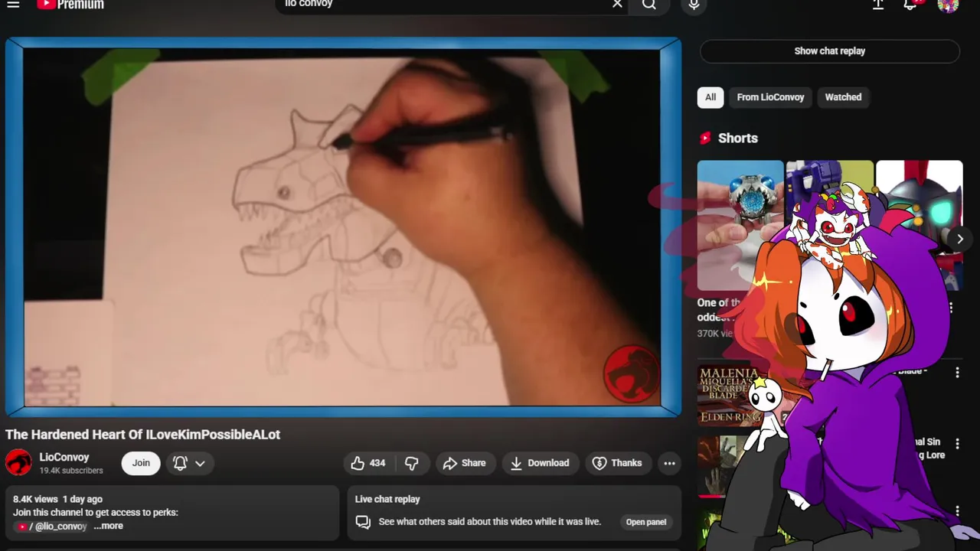Screen dimensions: 980x551
Task: Download this video
Action: 540,463
